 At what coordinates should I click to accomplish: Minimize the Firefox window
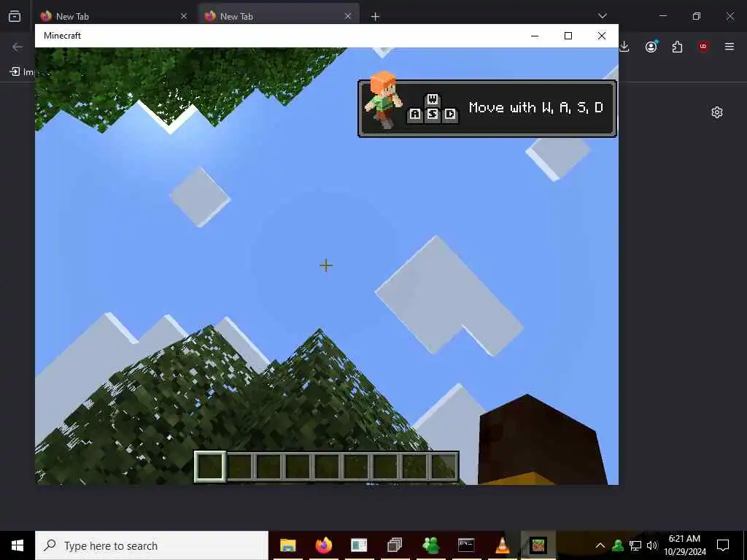tap(662, 16)
